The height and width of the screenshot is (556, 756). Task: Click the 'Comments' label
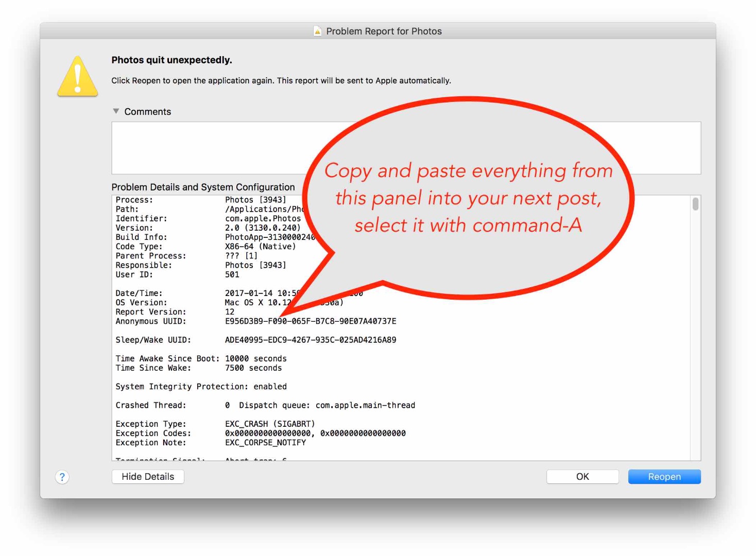[x=147, y=112]
